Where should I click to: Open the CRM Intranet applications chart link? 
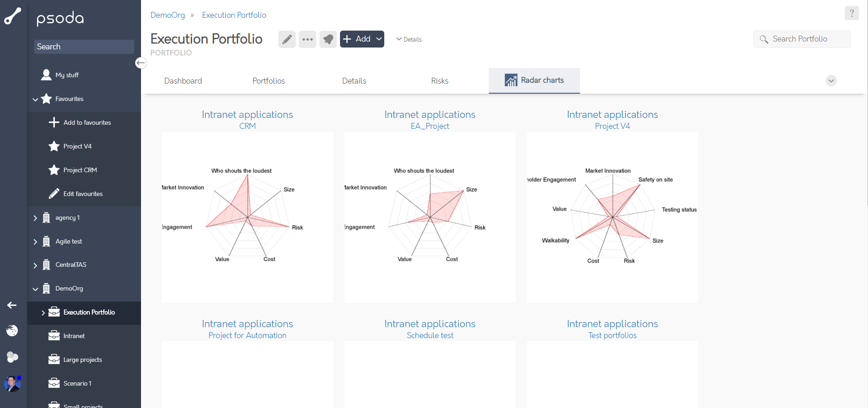click(x=247, y=115)
